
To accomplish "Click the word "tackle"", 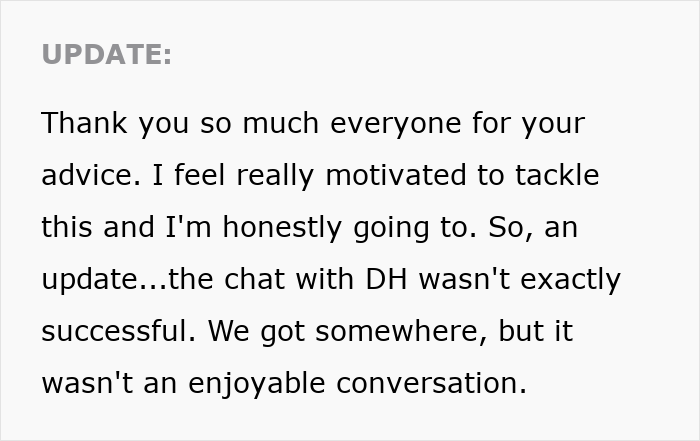I will [555, 176].
